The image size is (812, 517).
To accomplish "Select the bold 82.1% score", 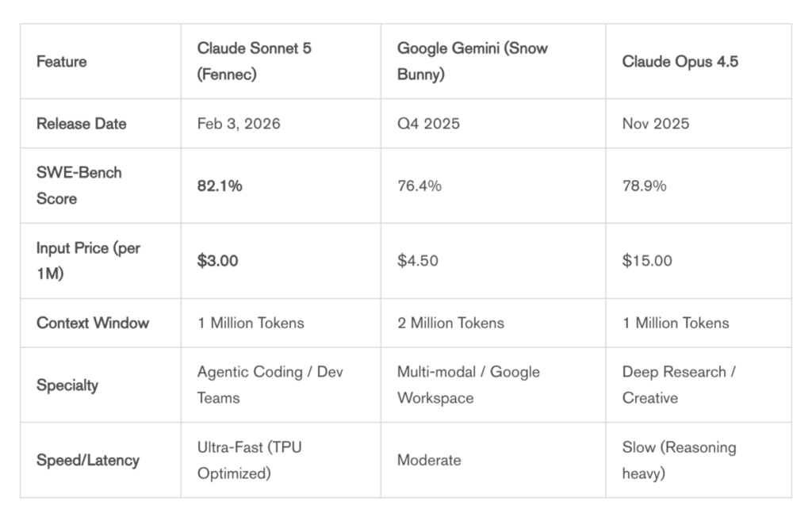I will (220, 186).
